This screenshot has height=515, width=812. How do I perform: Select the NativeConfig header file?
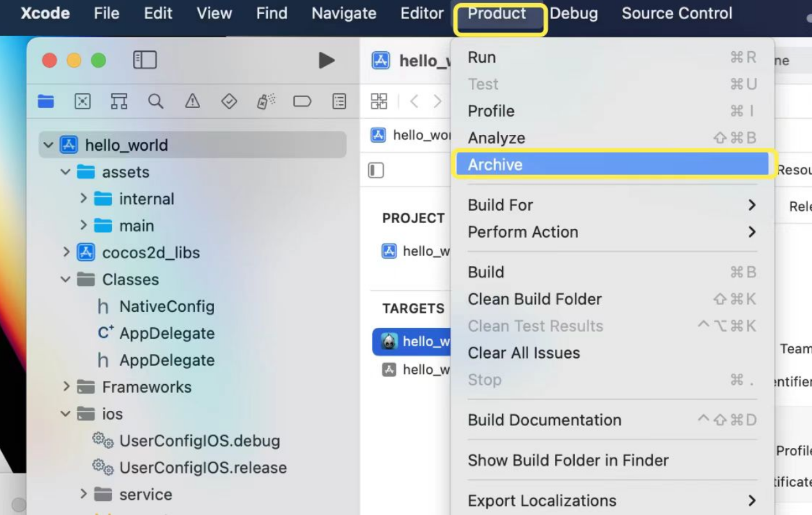click(166, 307)
